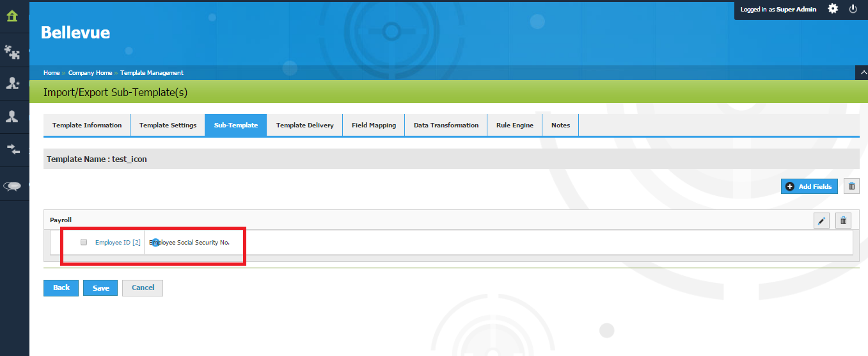Tick the Employee ID checkbox
This screenshot has width=868, height=356.
point(84,243)
